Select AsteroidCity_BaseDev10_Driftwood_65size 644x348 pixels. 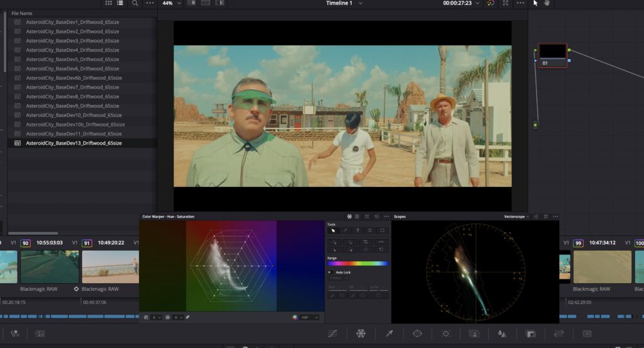tap(74, 115)
